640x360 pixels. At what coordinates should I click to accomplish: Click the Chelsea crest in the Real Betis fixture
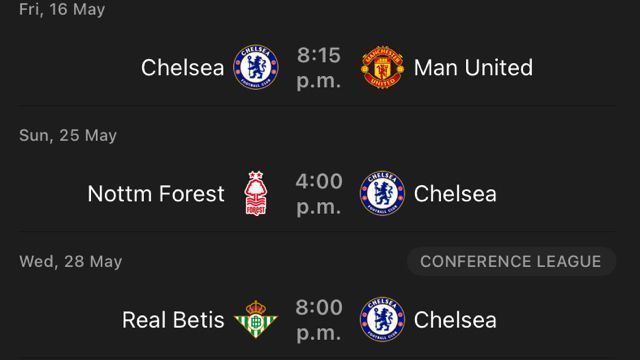coord(382,320)
